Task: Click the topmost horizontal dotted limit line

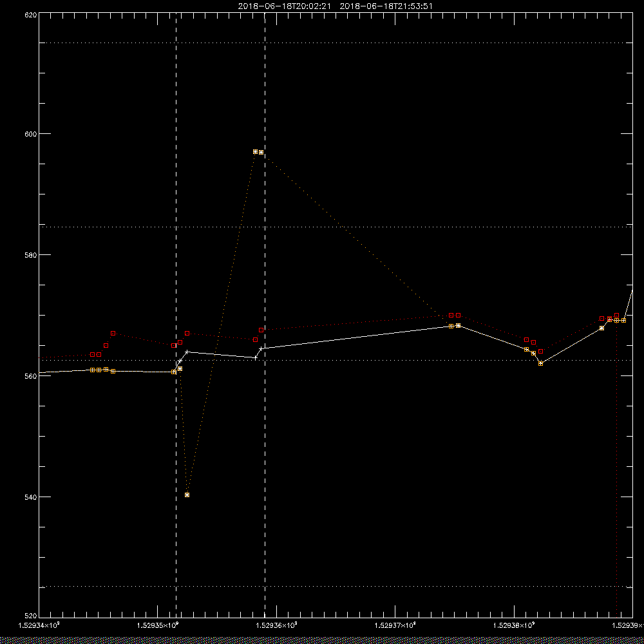Action: 335,43
